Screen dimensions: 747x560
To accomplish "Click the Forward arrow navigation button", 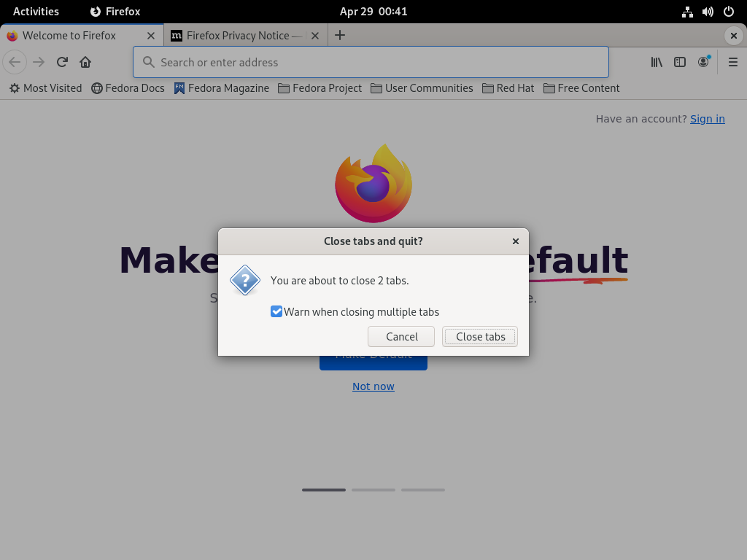I will 39,62.
